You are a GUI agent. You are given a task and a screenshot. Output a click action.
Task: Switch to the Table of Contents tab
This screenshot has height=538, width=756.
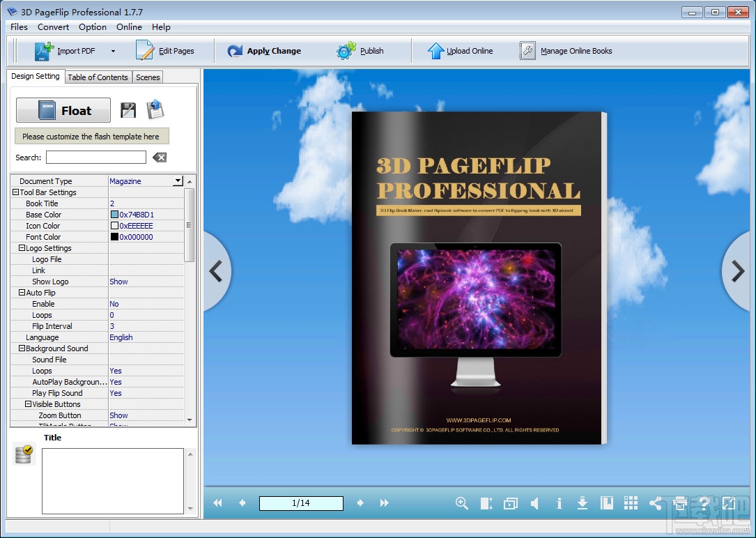[98, 77]
